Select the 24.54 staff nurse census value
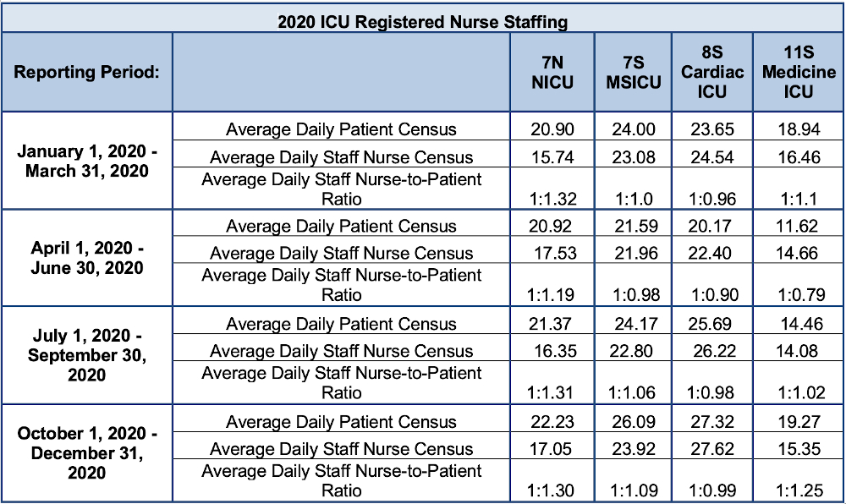846x504 pixels. pyautogui.click(x=712, y=156)
